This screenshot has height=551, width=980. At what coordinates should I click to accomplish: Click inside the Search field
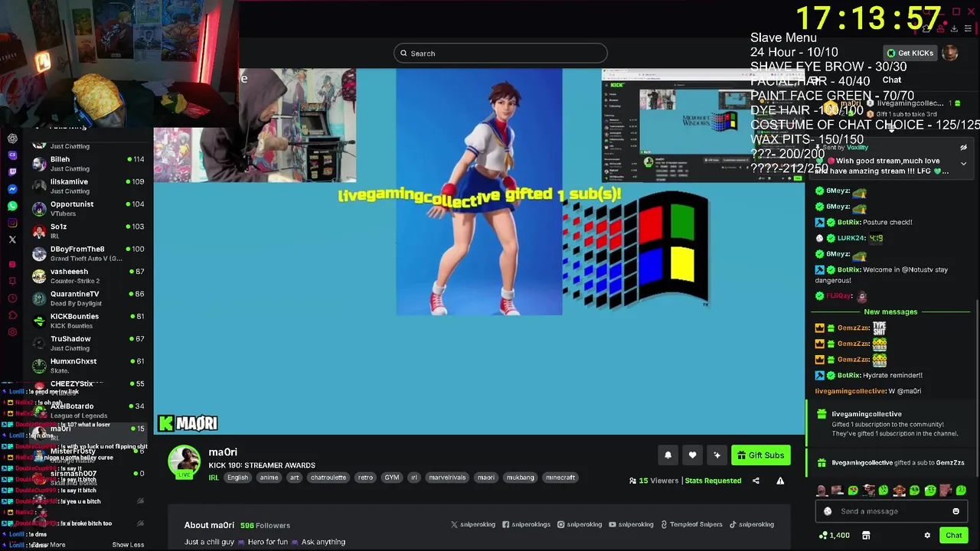click(501, 53)
